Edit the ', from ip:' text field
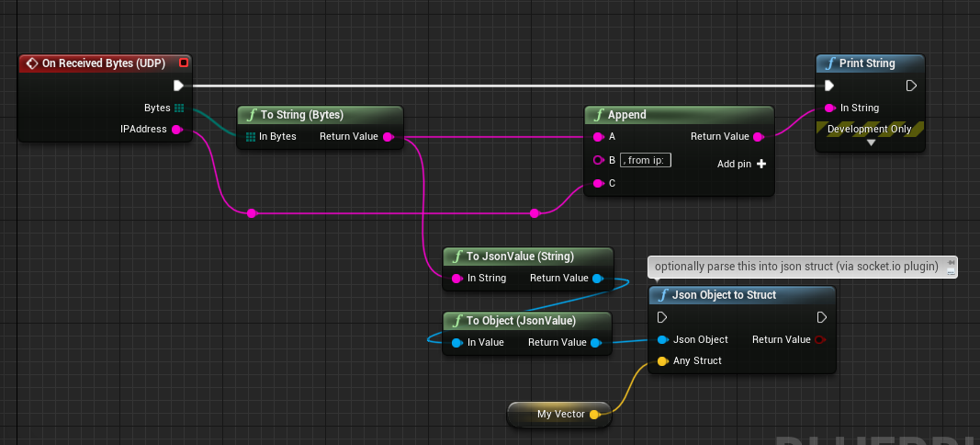980x445 pixels. [x=646, y=160]
